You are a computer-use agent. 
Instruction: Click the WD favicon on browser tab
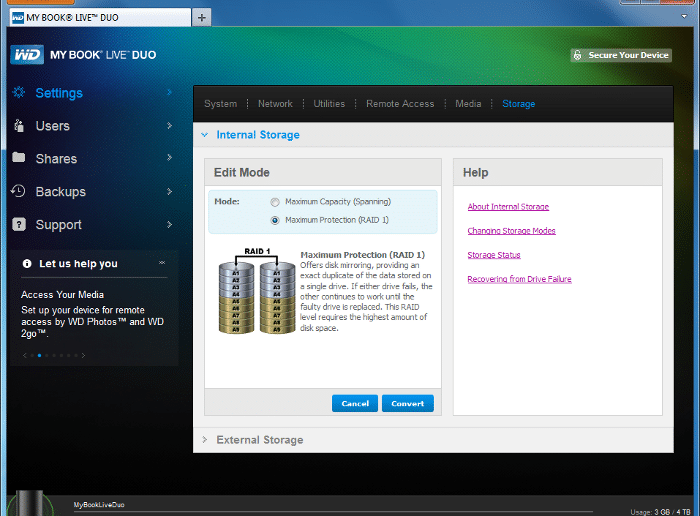(17, 18)
